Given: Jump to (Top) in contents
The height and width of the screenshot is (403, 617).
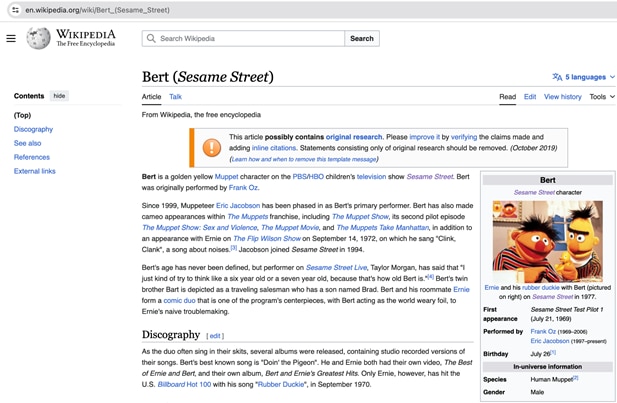Looking at the screenshot, I should click(x=22, y=115).
